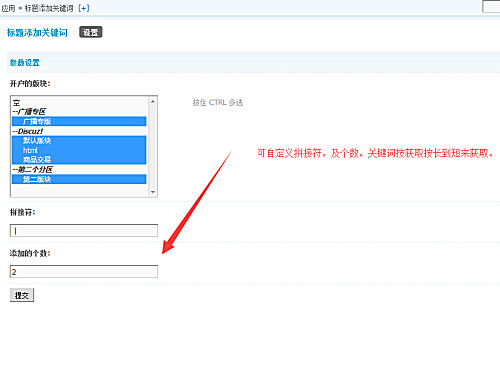Click the 参数设置 section header
500x369 pixels.
coord(25,62)
